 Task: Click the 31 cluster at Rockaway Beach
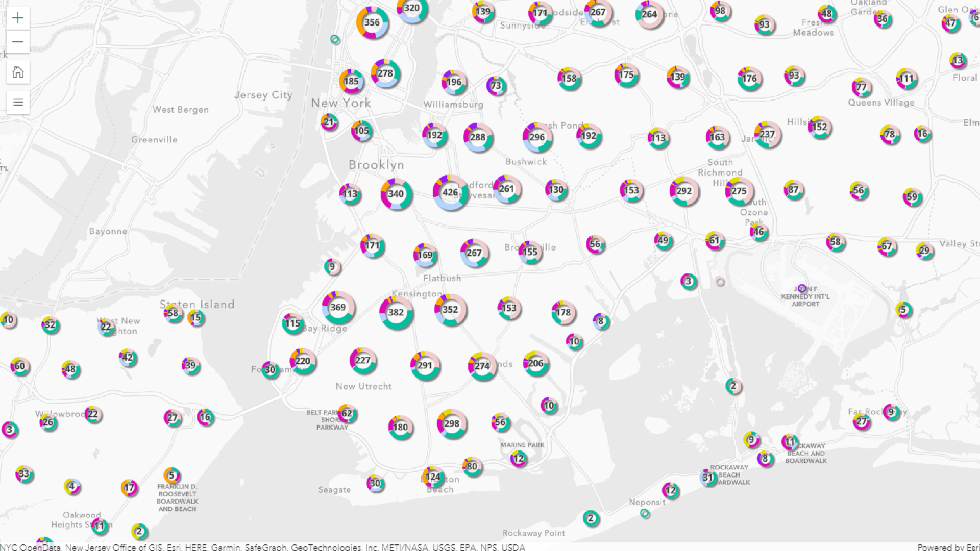point(708,478)
